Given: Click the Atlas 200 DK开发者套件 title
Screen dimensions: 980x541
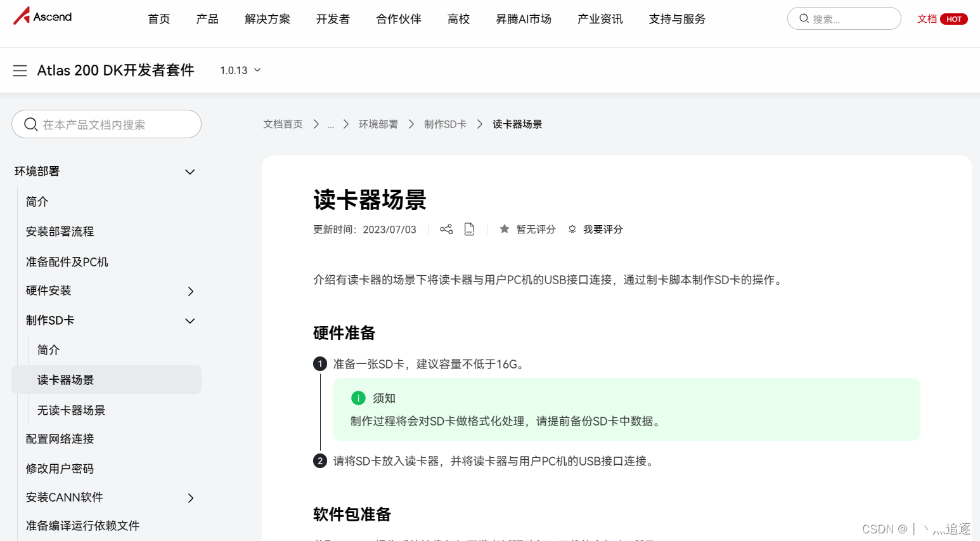Looking at the screenshot, I should click(x=115, y=70).
